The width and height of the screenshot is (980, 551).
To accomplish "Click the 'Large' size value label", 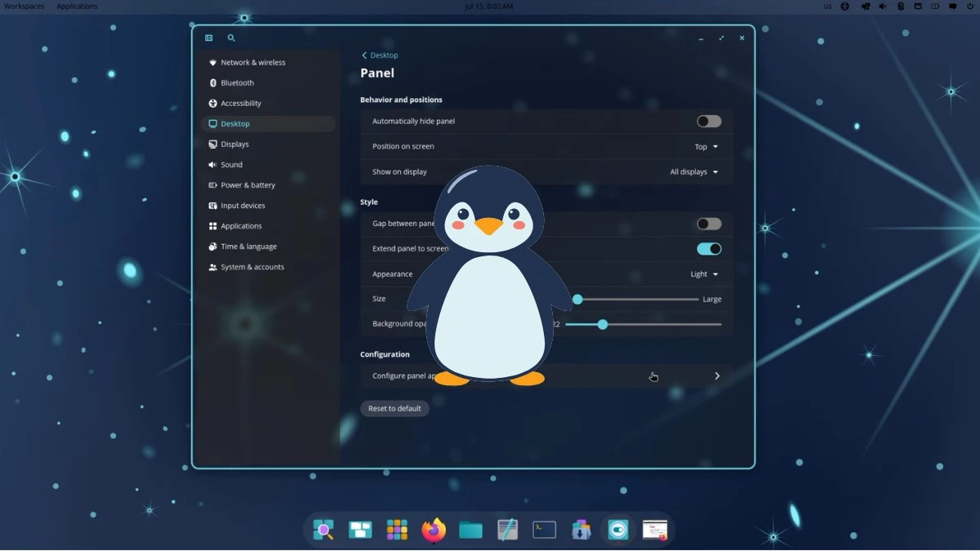I will tap(712, 300).
